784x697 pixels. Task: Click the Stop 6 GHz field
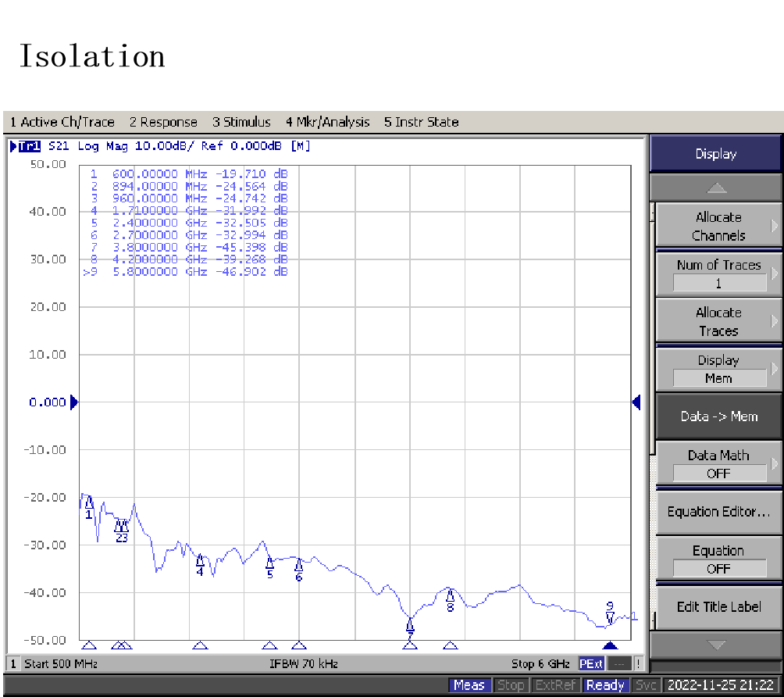click(x=540, y=664)
